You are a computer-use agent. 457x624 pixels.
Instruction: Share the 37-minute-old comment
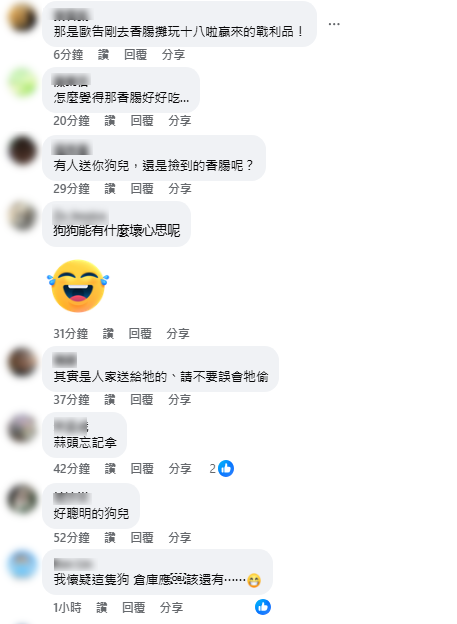pyautogui.click(x=180, y=400)
